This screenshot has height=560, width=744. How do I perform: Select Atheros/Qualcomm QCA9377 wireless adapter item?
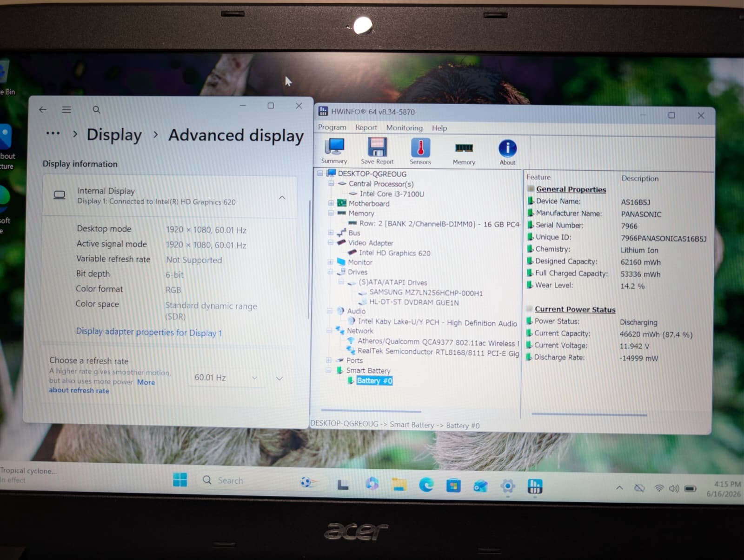pos(438,342)
